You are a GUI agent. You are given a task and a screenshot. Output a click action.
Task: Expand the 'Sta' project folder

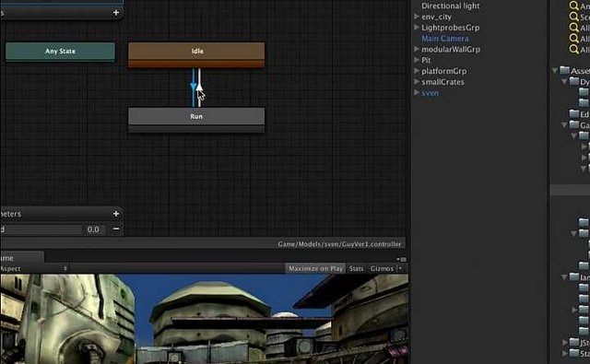[x=565, y=353]
